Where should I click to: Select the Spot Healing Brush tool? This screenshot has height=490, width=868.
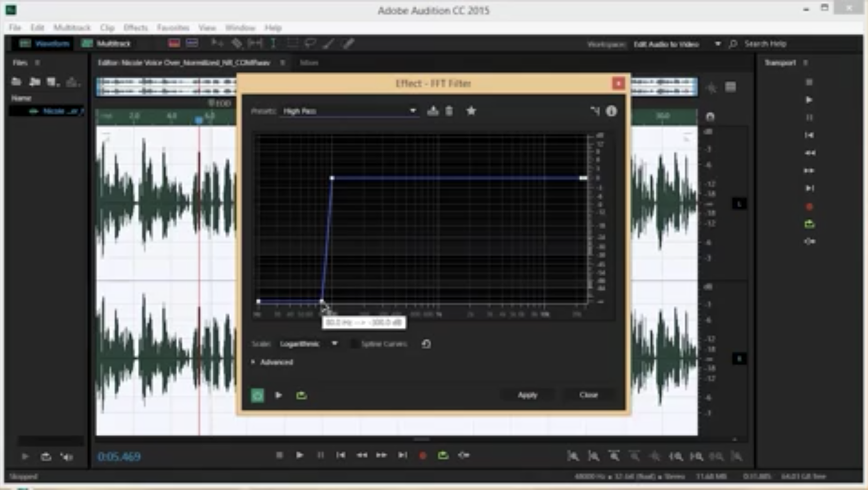click(x=348, y=43)
